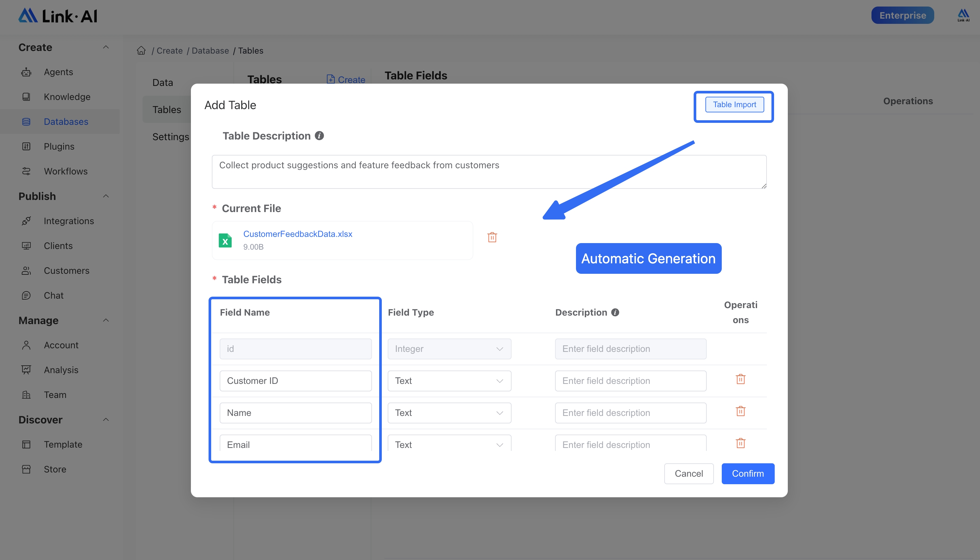Click the Account person icon
This screenshot has width=980, height=560.
26,345
